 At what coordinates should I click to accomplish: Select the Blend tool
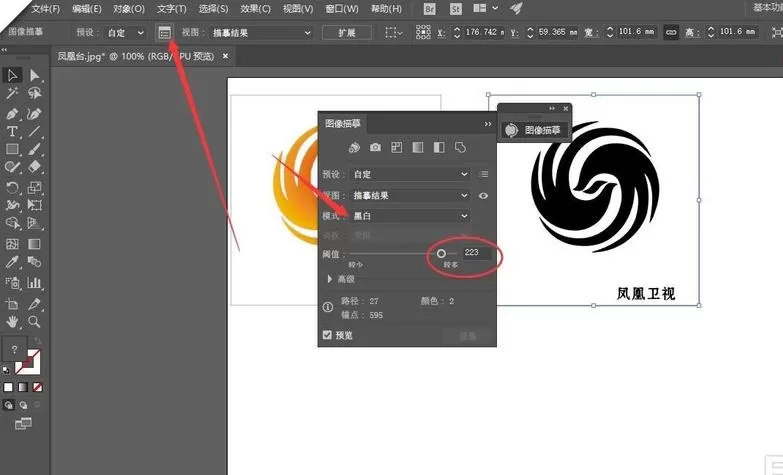[x=34, y=262]
